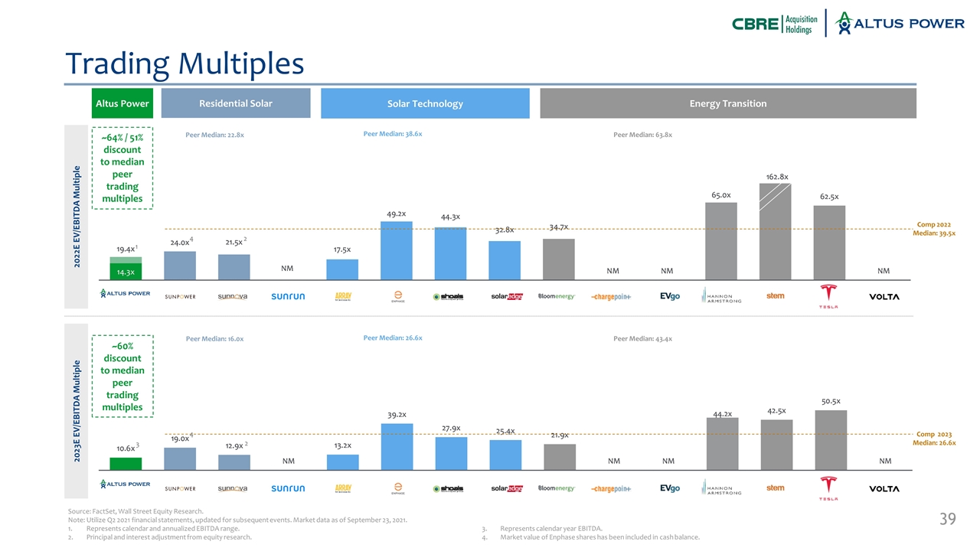Click the CBRE Acquisition Holdings logo

[x=773, y=23]
